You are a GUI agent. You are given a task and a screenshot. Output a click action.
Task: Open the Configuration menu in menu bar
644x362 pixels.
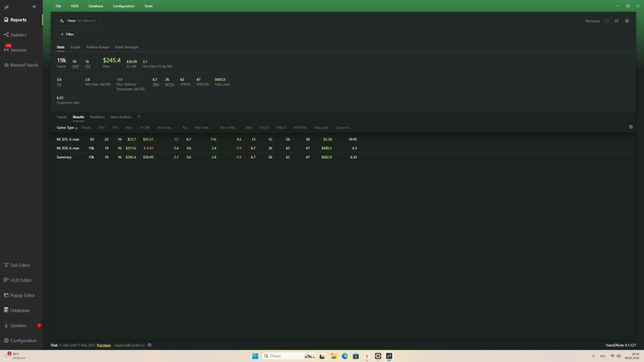123,6
